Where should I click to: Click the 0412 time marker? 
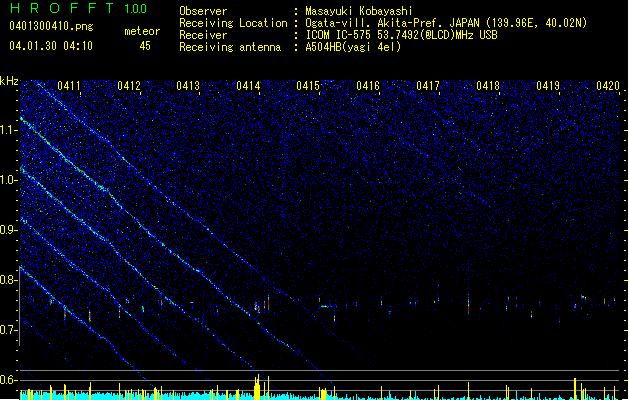129,85
